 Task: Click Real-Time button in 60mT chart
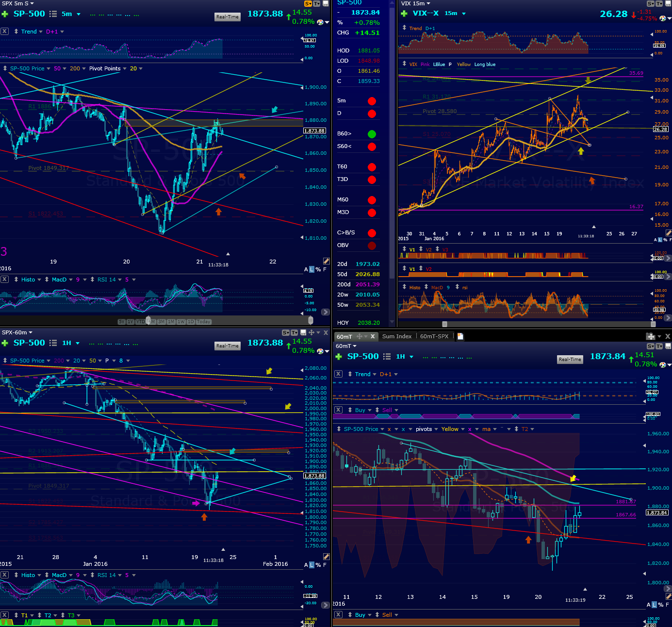(x=570, y=360)
